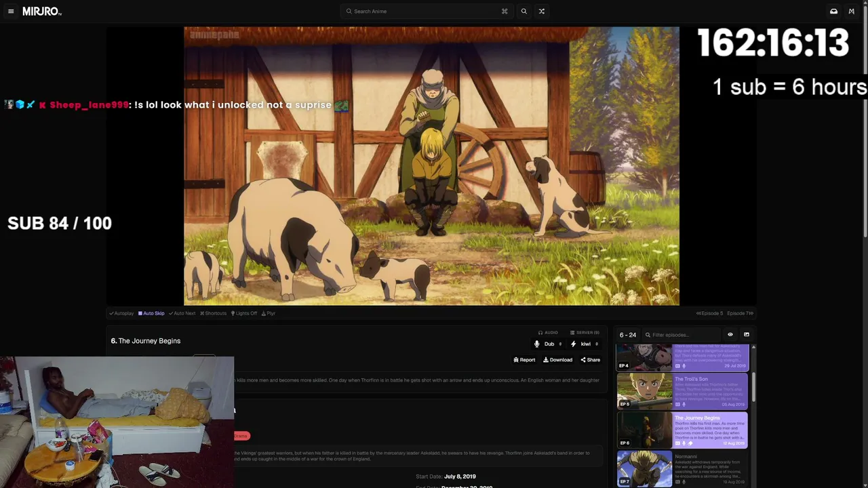Open the hamburger menu beside the Mirjro logo

click(11, 12)
